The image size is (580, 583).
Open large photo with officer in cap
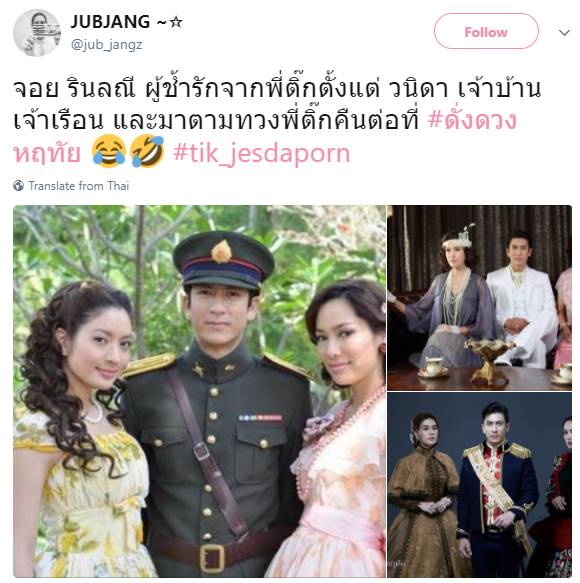199,391
